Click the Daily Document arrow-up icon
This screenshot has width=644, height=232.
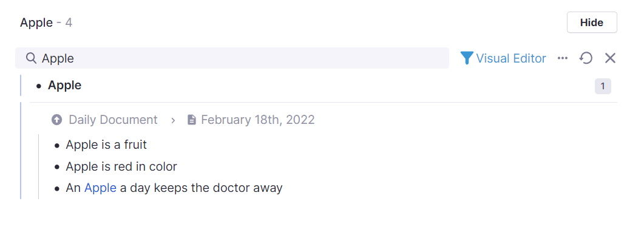[56, 120]
